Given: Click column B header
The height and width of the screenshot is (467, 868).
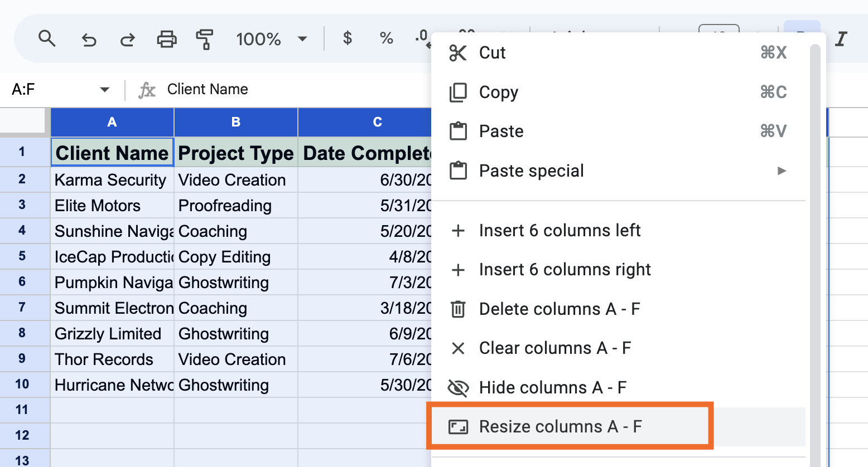Looking at the screenshot, I should click(236, 122).
